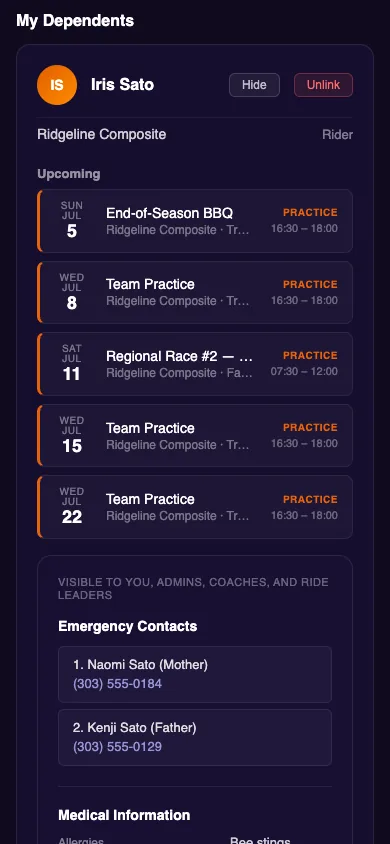Call Kenji Sato's number (303) 555-0129
This screenshot has width=390, height=844.
click(117, 747)
